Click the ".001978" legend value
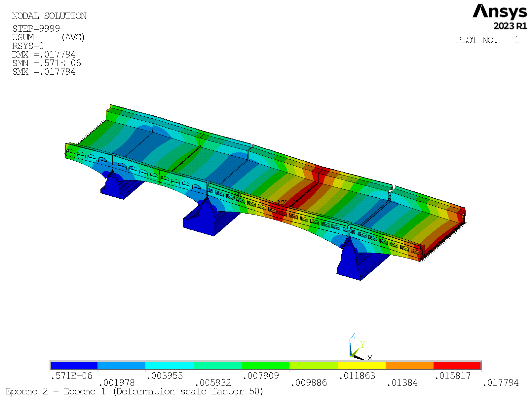 pos(117,383)
